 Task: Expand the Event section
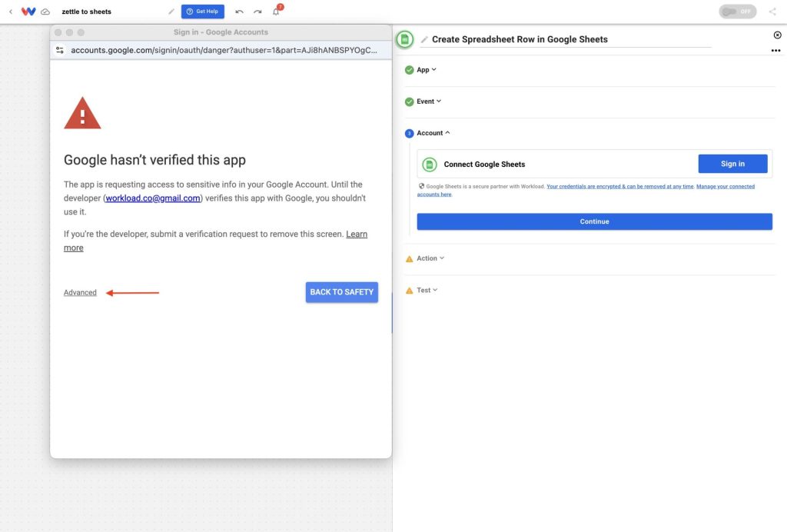(x=429, y=101)
